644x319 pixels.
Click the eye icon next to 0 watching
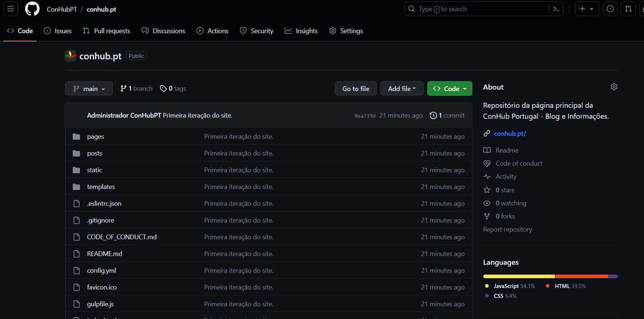coord(487,203)
